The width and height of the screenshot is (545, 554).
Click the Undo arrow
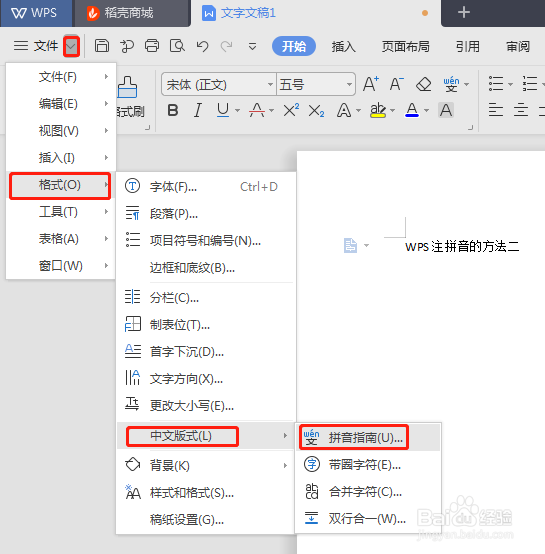[202, 46]
